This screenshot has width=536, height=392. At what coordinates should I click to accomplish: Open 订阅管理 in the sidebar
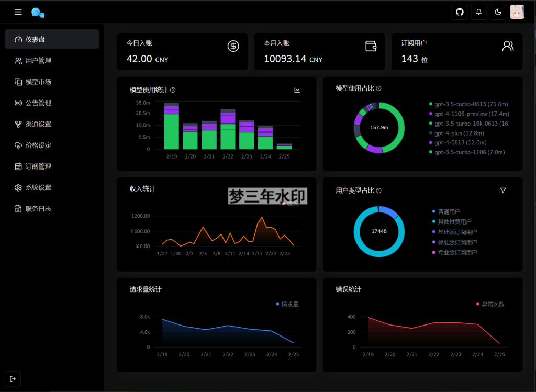click(52, 166)
